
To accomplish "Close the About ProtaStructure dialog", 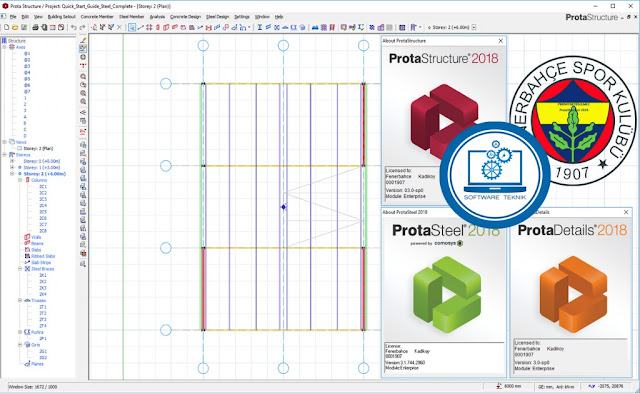I will coord(501,41).
